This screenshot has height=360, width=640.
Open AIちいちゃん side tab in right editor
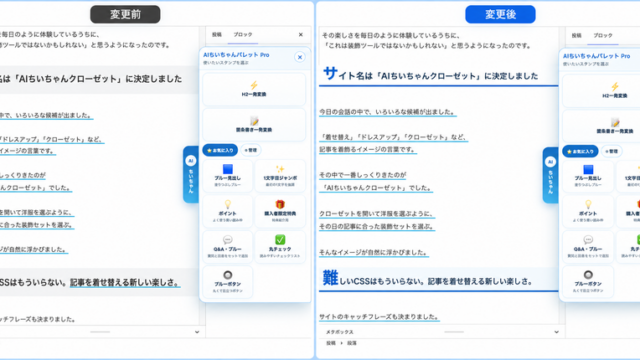pyautogui.click(x=550, y=175)
